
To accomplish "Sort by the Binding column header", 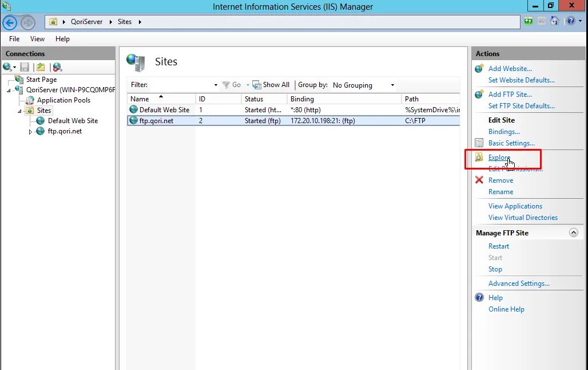I will click(344, 99).
